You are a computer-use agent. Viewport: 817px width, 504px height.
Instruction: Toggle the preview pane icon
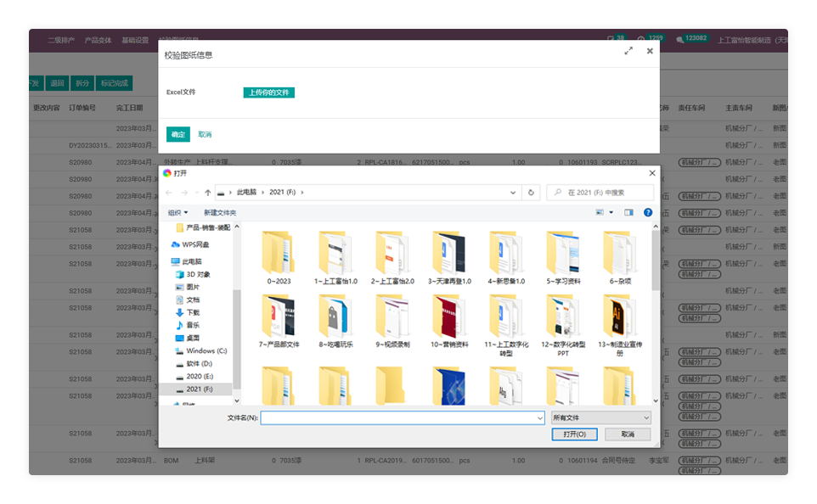(628, 212)
